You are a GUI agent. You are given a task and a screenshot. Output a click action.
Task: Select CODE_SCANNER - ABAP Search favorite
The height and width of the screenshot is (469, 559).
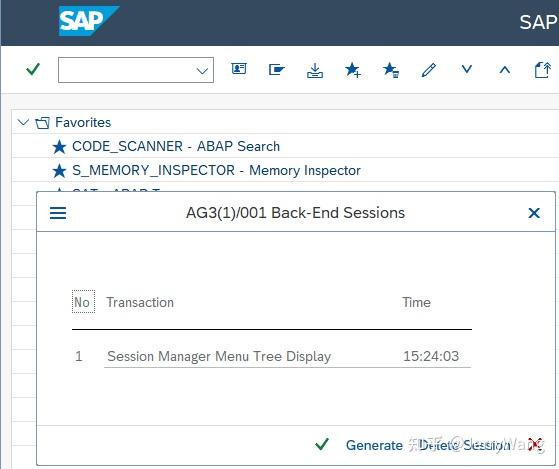tap(176, 146)
